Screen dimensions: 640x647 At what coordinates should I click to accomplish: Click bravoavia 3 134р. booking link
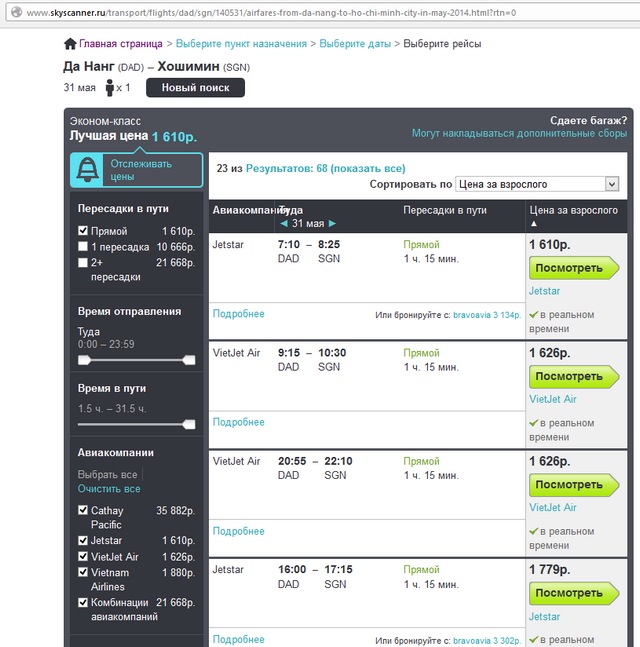pyautogui.click(x=487, y=315)
